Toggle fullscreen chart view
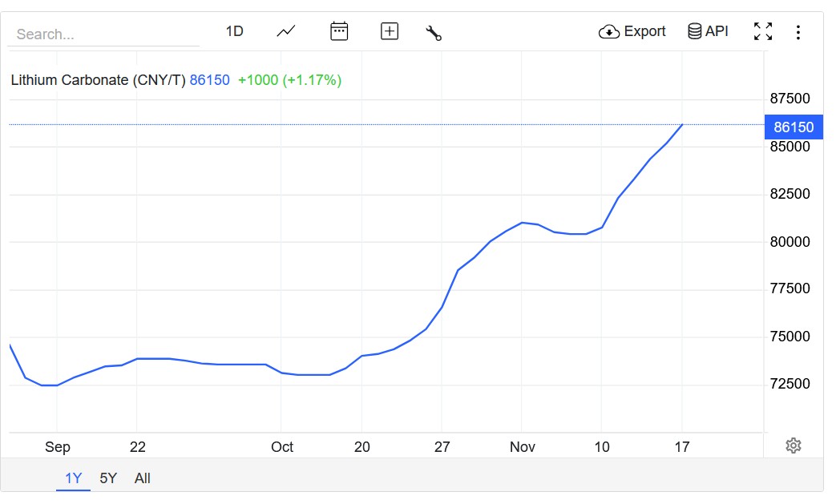840x504 pixels. point(763,32)
